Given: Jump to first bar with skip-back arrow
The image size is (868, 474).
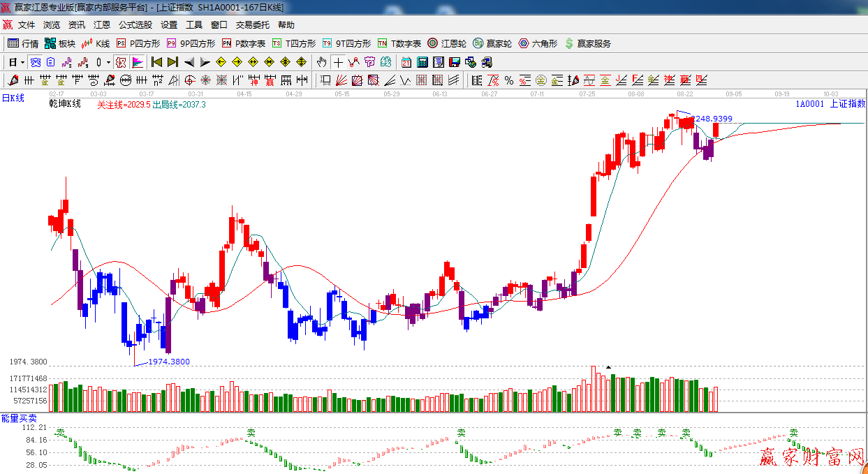Looking at the screenshot, I should pos(156,62).
